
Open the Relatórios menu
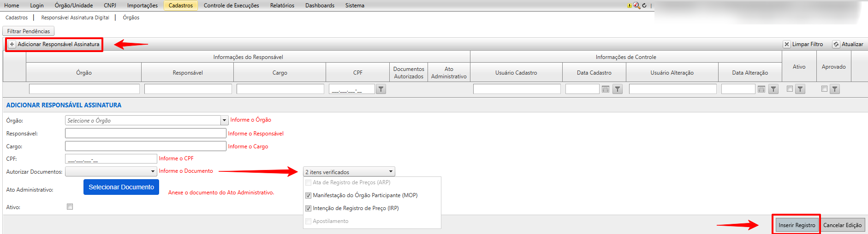282,6
